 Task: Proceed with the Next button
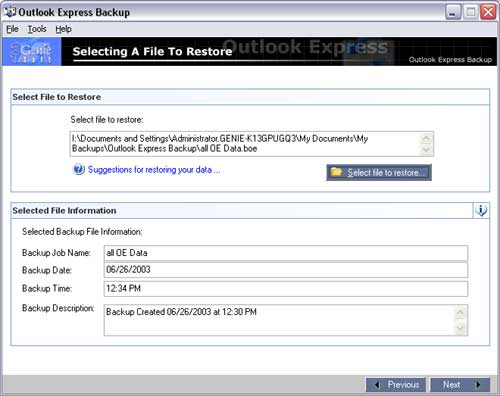point(460,385)
